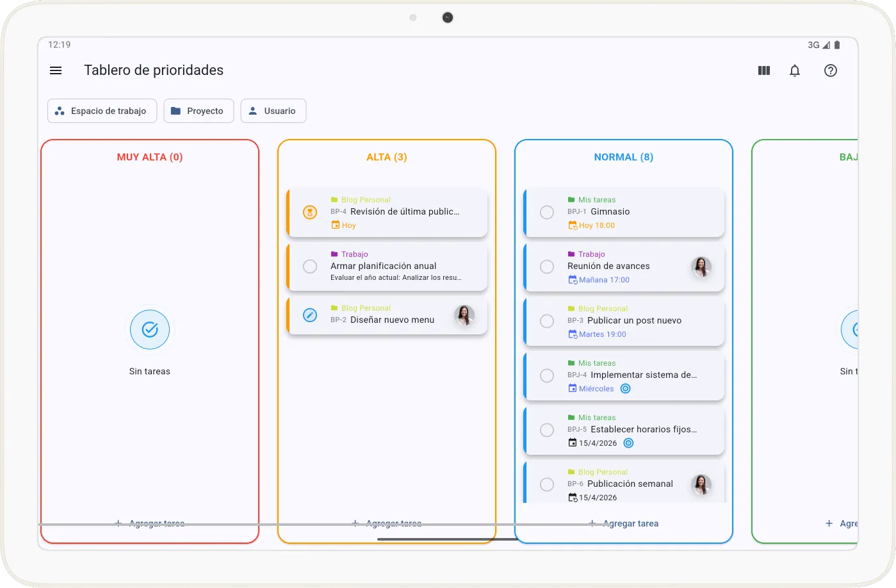Switch board view with columns icon

764,70
